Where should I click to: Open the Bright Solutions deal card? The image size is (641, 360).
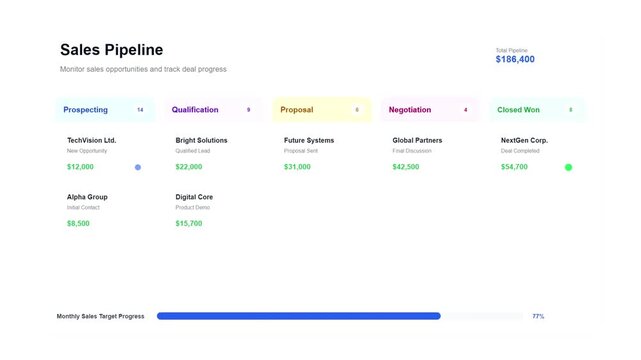click(213, 154)
